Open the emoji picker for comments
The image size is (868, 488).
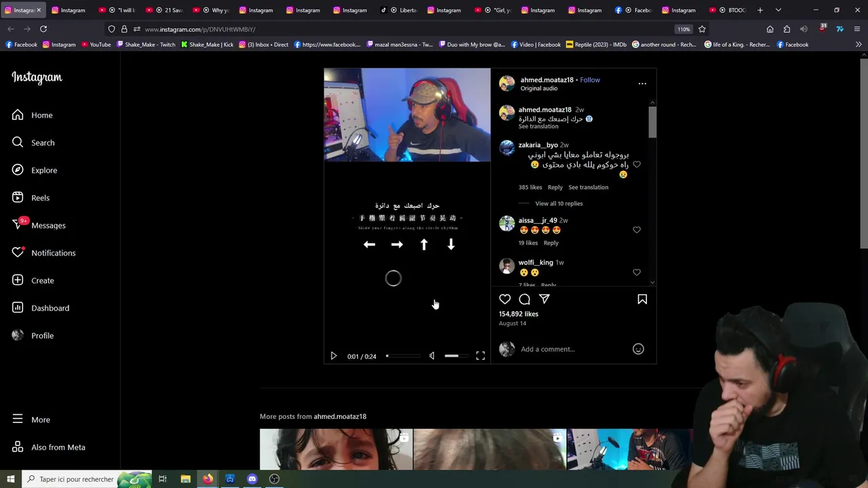click(x=638, y=349)
